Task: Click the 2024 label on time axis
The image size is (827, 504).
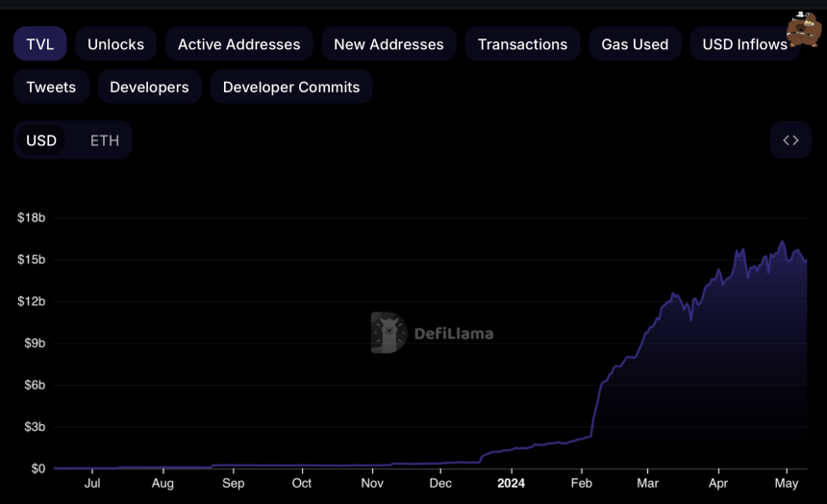Action: click(511, 484)
